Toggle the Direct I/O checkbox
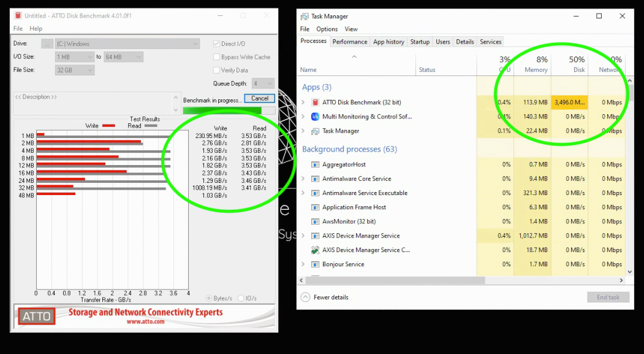The height and width of the screenshot is (354, 644). pos(216,44)
